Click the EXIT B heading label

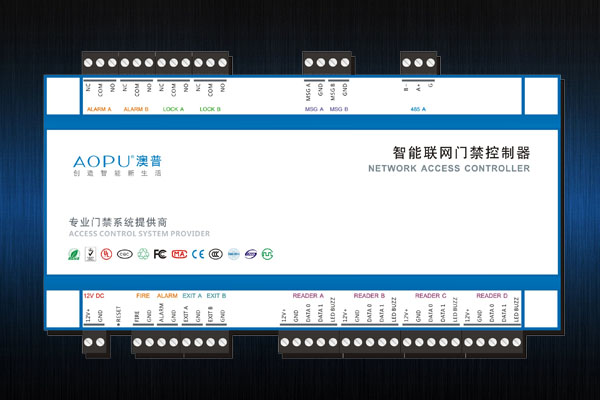217,296
